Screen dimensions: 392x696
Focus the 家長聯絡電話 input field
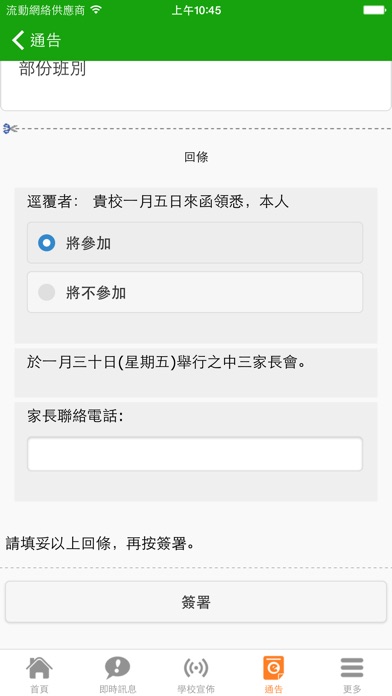195,454
